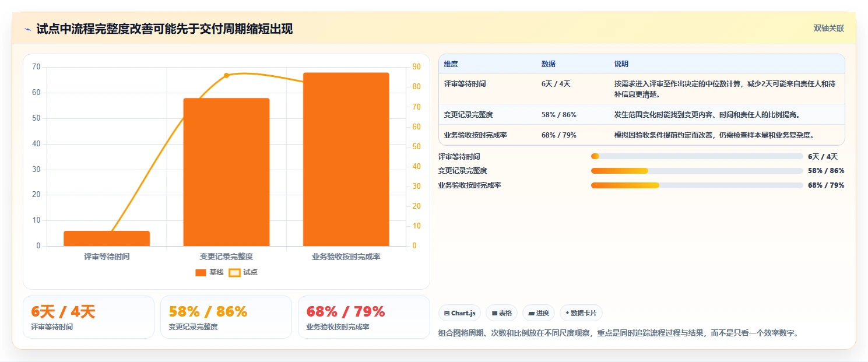Click the Chart.js tag
This screenshot has width=868, height=362.
(459, 313)
